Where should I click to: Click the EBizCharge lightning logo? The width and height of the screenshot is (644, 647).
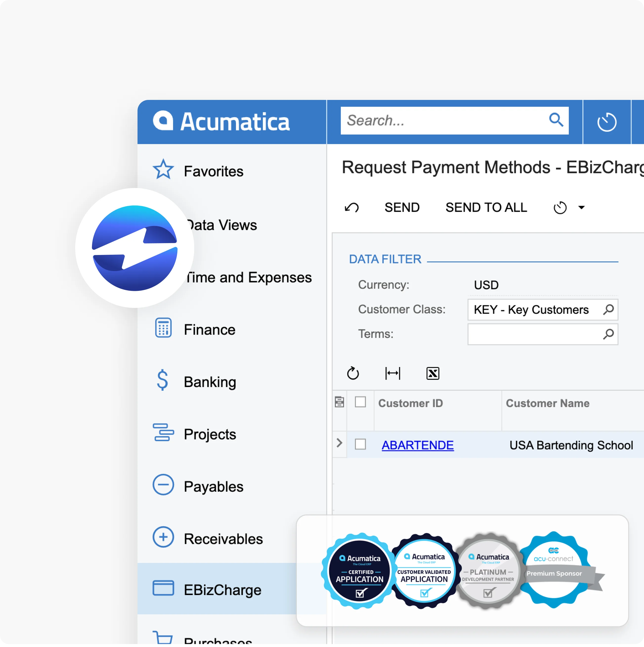point(135,248)
